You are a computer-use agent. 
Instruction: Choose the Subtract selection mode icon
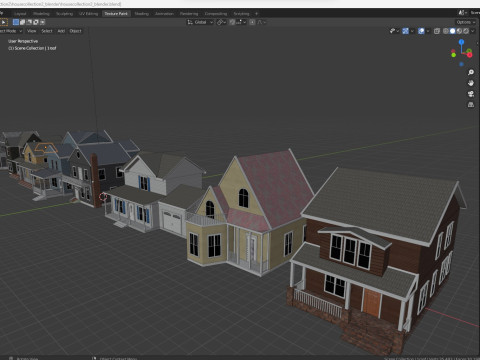click(x=29, y=22)
